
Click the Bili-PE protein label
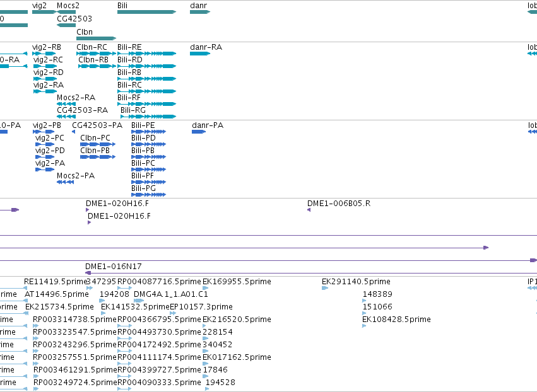[143, 125]
